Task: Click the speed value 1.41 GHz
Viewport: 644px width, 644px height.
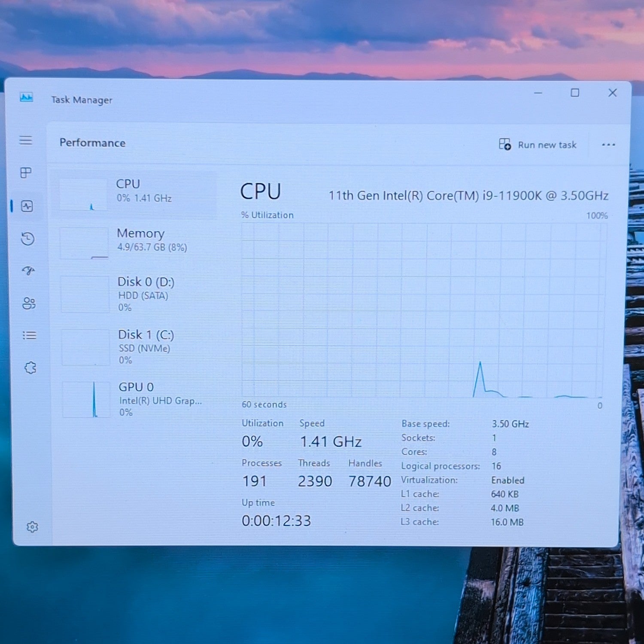Action: point(331,441)
